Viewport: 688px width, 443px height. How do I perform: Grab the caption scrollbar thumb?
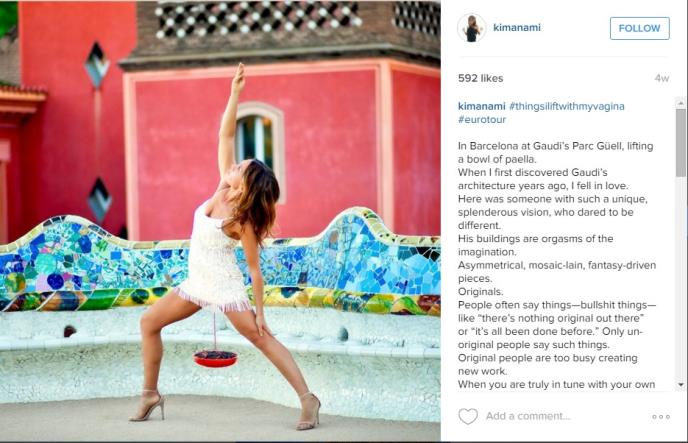[681, 143]
